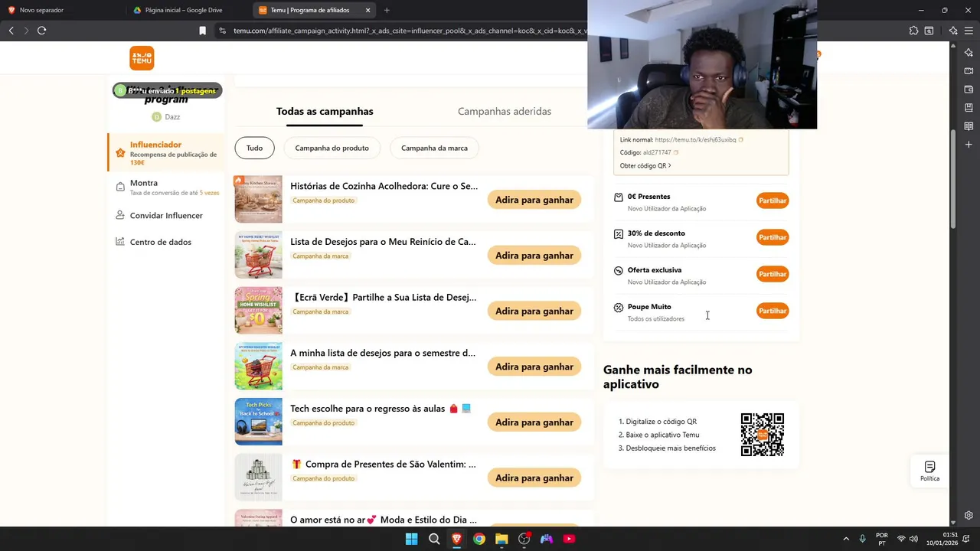This screenshot has height=551, width=980.
Task: Switch to Todas as campanhas tab
Action: coord(325,111)
